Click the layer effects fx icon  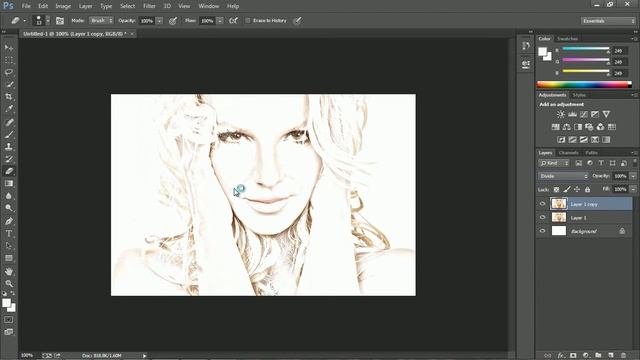560,356
